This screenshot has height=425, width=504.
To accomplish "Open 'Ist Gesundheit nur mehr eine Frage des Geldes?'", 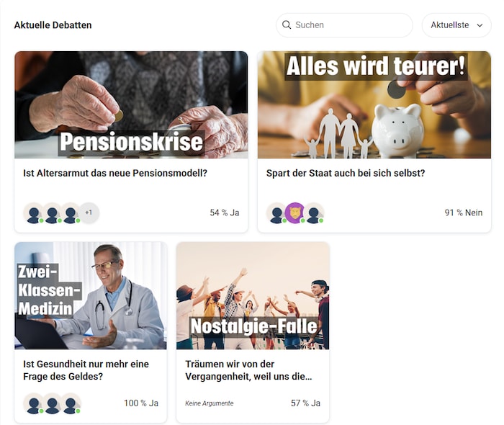I will click(x=86, y=370).
